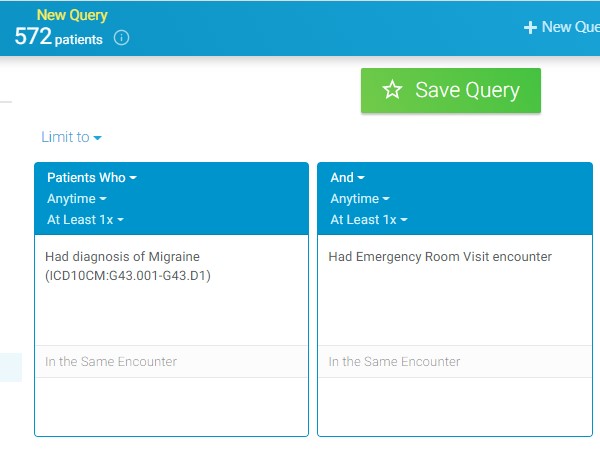Open Anytime dropdown in Migraine panel
600x454 pixels.
[x=78, y=199]
